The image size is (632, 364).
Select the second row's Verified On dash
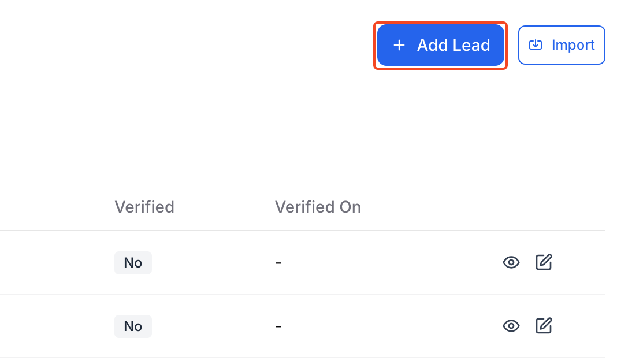278,326
